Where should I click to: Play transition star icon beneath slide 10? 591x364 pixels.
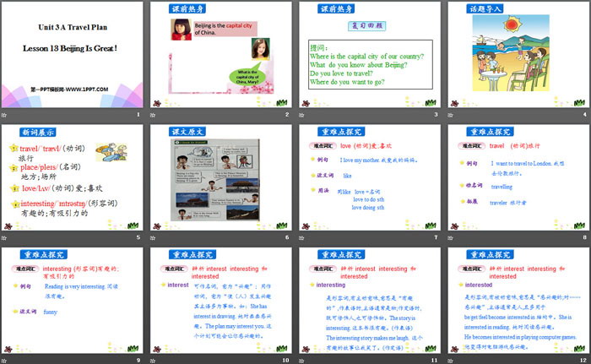(x=153, y=361)
